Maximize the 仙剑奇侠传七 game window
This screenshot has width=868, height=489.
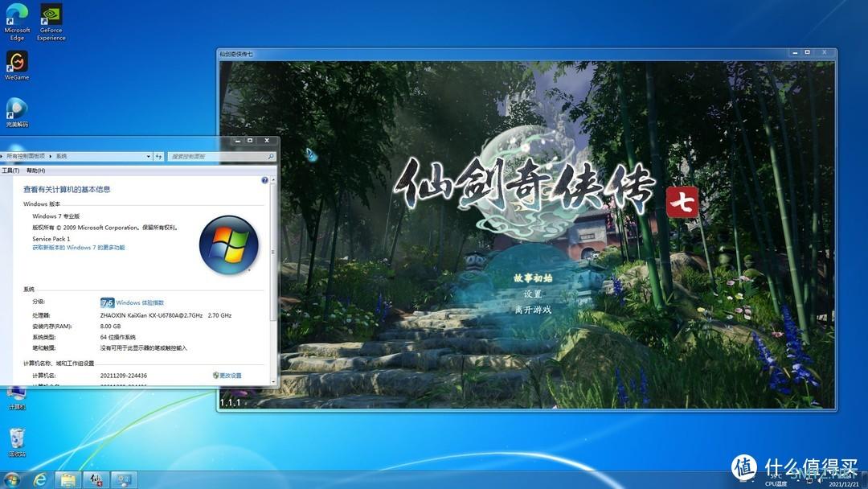pyautogui.click(x=807, y=52)
